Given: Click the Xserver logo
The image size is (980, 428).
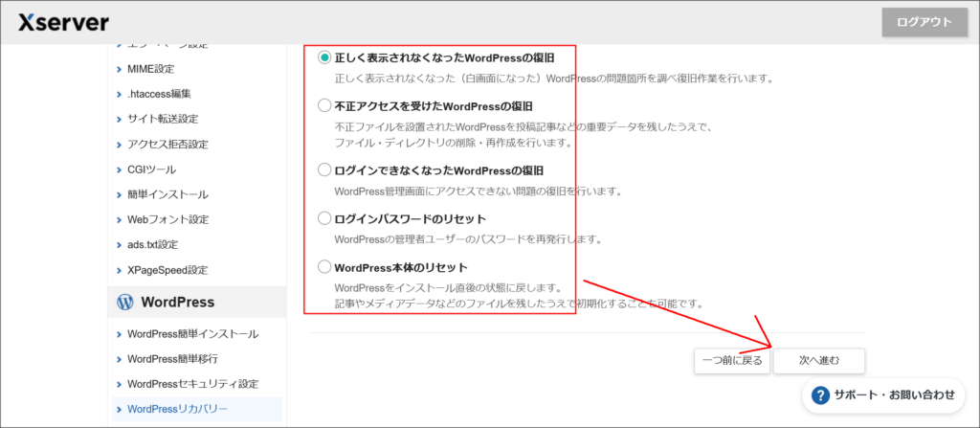Looking at the screenshot, I should (x=63, y=23).
